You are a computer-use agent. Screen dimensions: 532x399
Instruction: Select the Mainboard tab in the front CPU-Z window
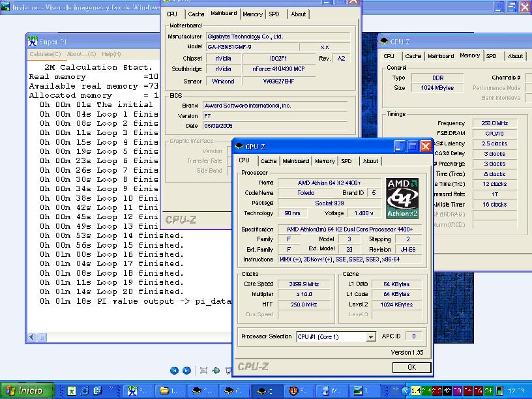(295, 161)
